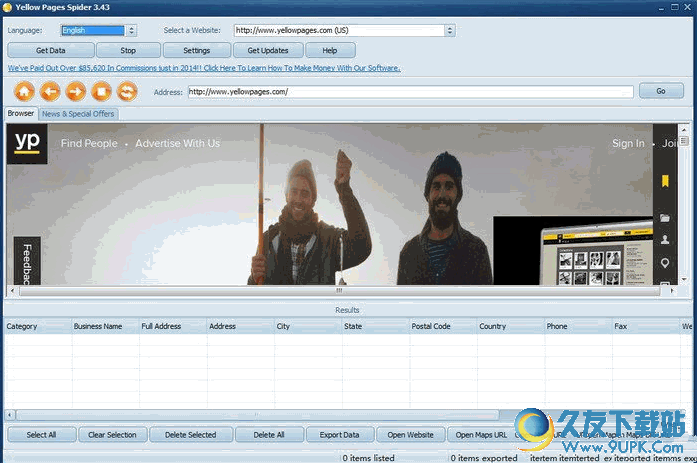Click the Country column header

click(511, 326)
